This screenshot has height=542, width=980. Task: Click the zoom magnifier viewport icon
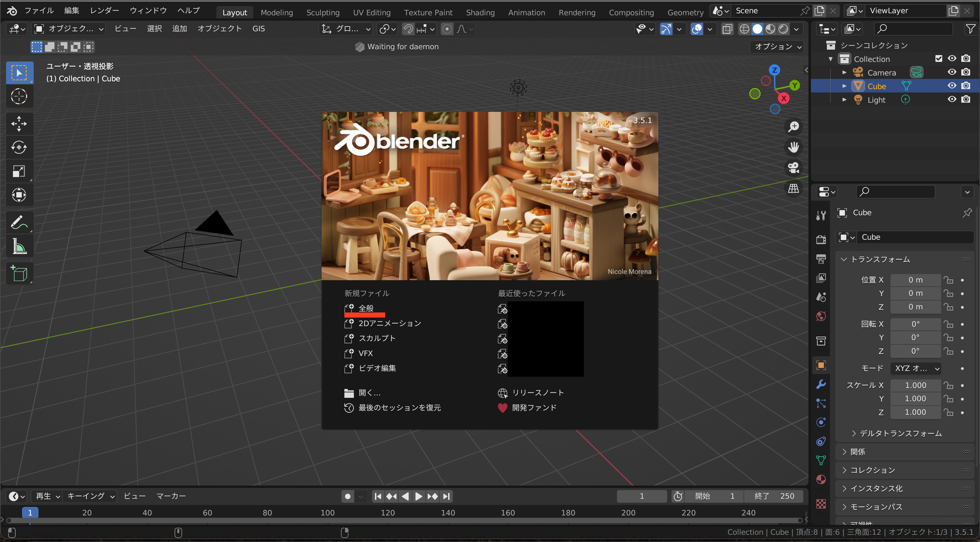pos(793,127)
